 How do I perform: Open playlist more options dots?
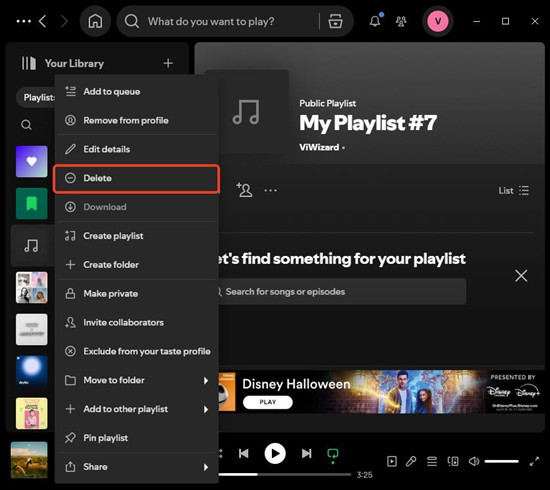[x=270, y=190]
